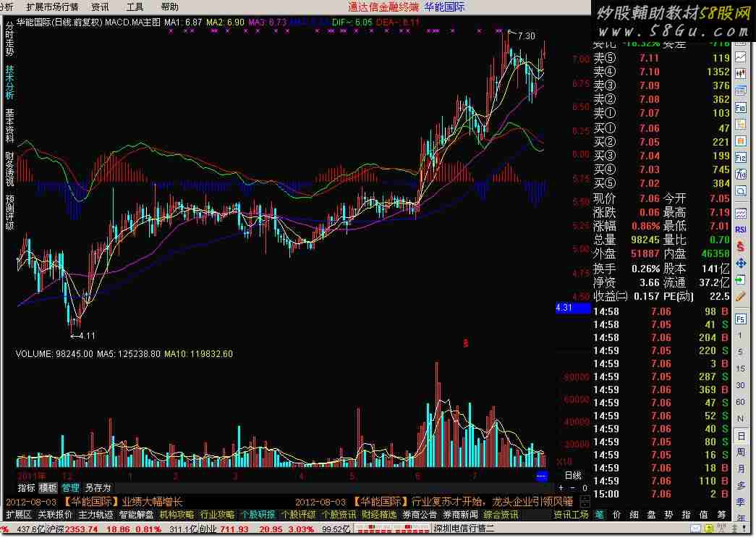Click the blue four-way move arrows icon
The image size is (756, 538).
pyautogui.click(x=741, y=263)
